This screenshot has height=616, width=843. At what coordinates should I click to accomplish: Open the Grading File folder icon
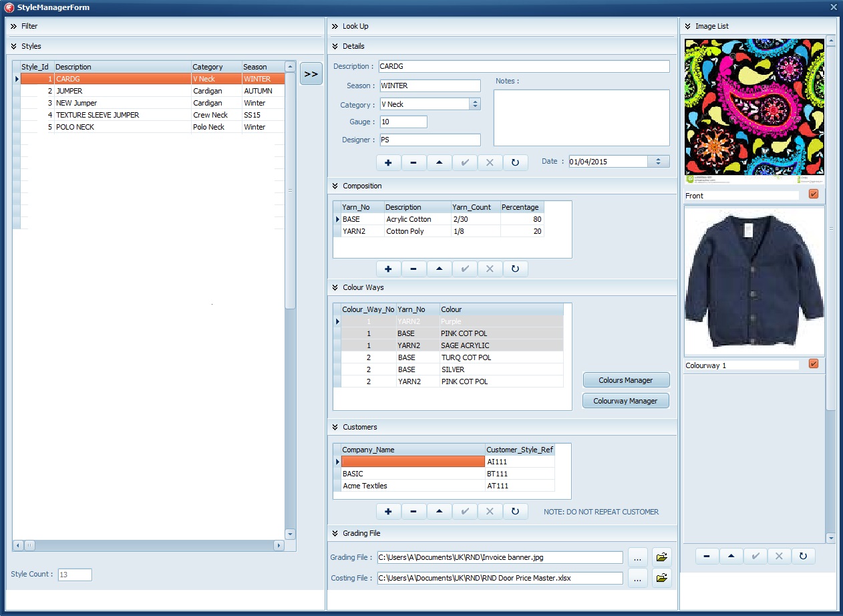tap(661, 557)
